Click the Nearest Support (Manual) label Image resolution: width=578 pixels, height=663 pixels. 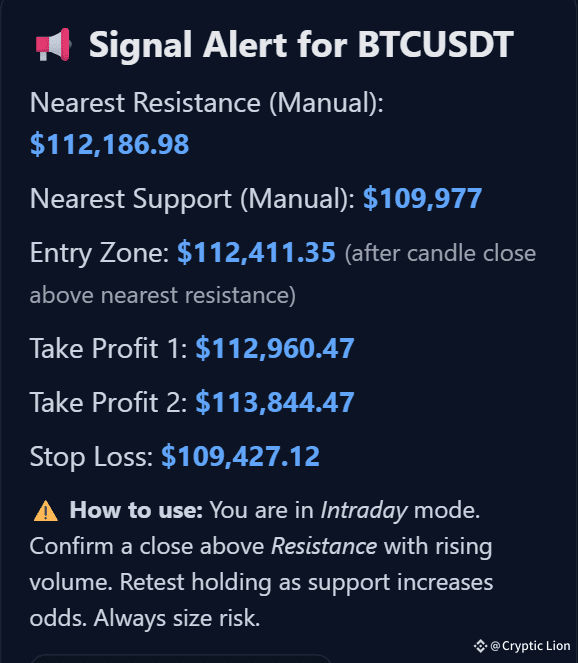click(192, 198)
